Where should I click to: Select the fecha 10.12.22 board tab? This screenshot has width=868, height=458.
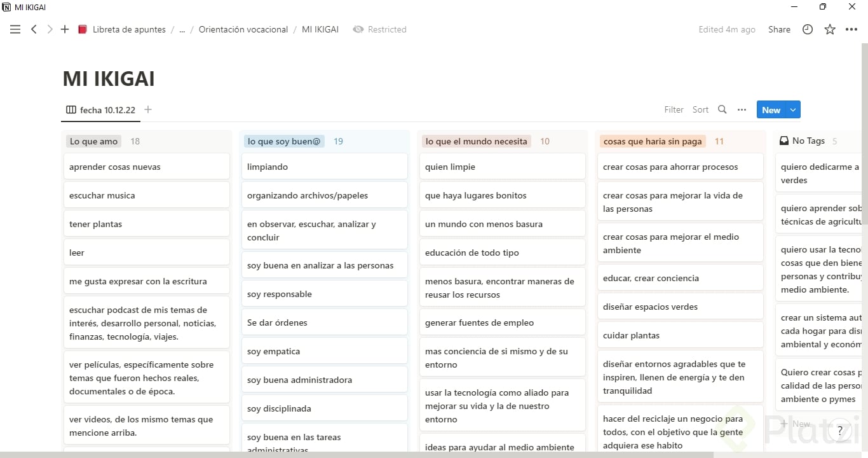[101, 109]
